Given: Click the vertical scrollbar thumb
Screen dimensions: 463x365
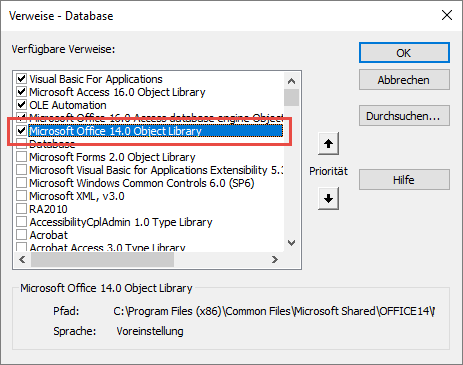Looking at the screenshot, I should [x=291, y=97].
